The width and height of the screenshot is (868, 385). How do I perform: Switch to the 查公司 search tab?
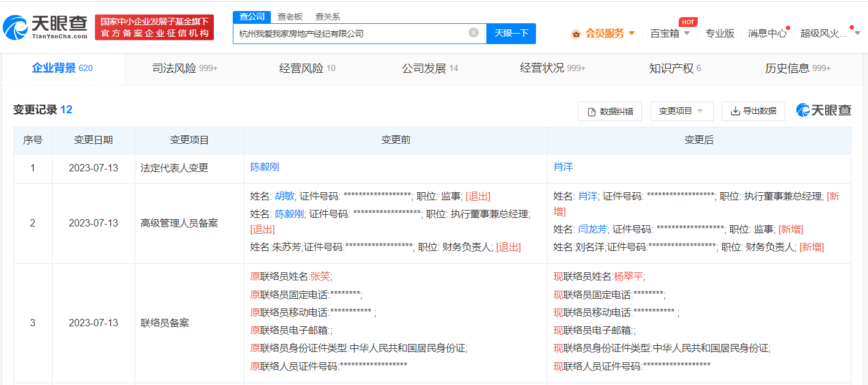click(252, 17)
